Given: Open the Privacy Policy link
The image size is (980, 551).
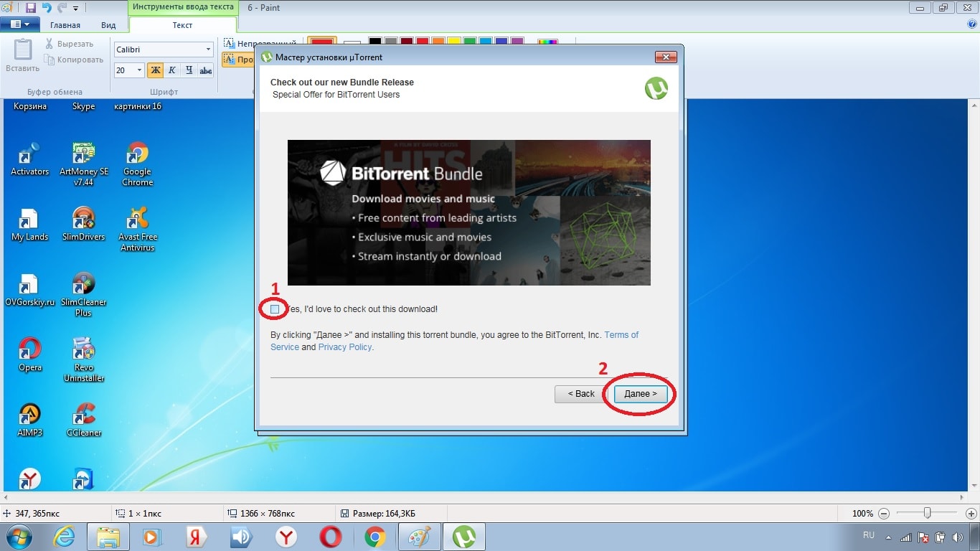Looking at the screenshot, I should click(x=345, y=347).
